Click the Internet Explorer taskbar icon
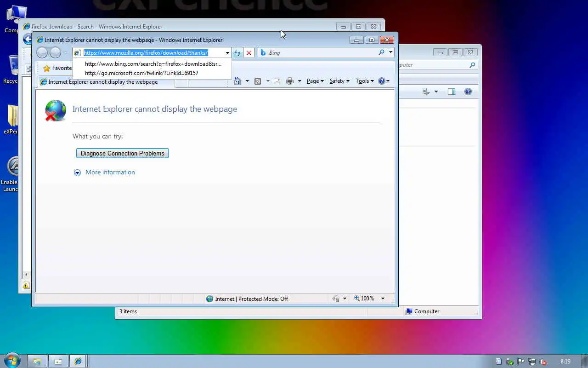The image size is (588, 368). coord(78,361)
